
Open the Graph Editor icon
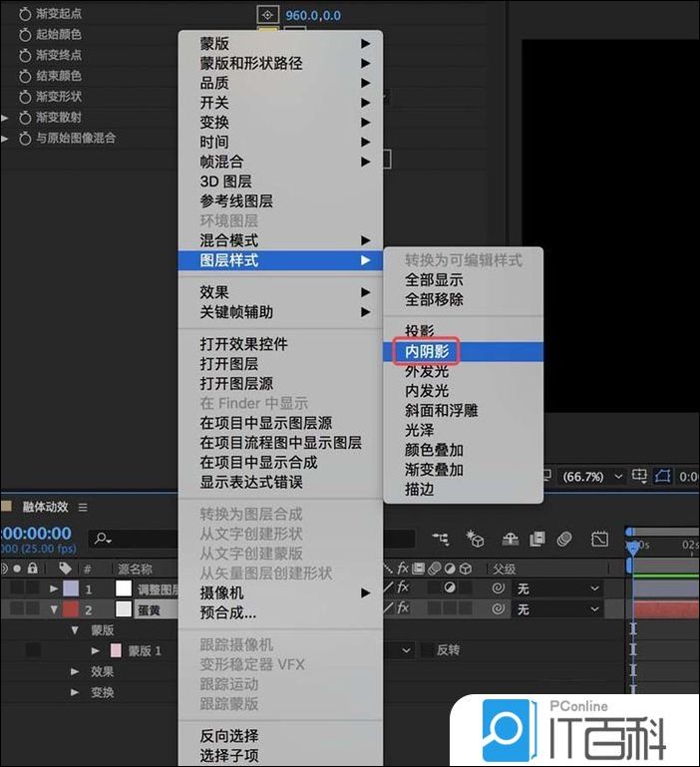[x=599, y=539]
